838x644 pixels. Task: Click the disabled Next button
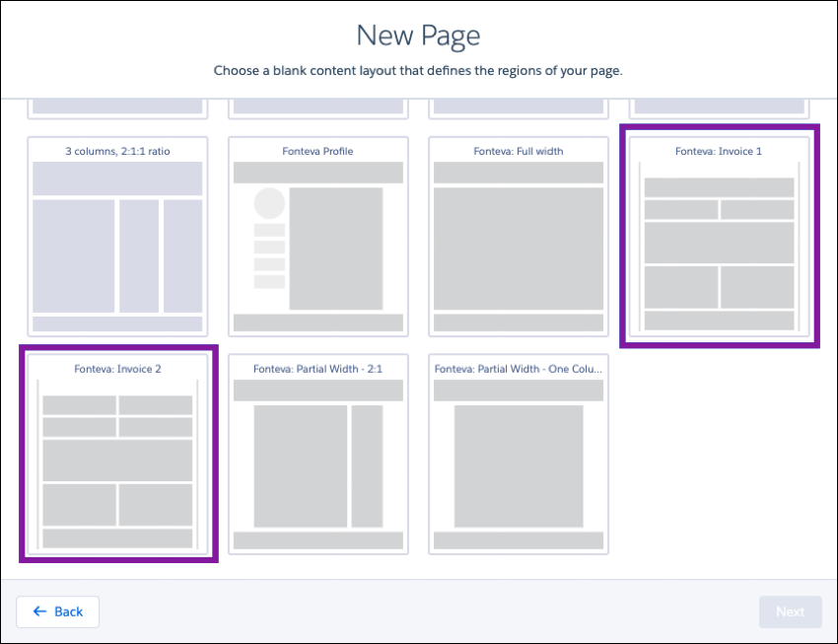790,611
